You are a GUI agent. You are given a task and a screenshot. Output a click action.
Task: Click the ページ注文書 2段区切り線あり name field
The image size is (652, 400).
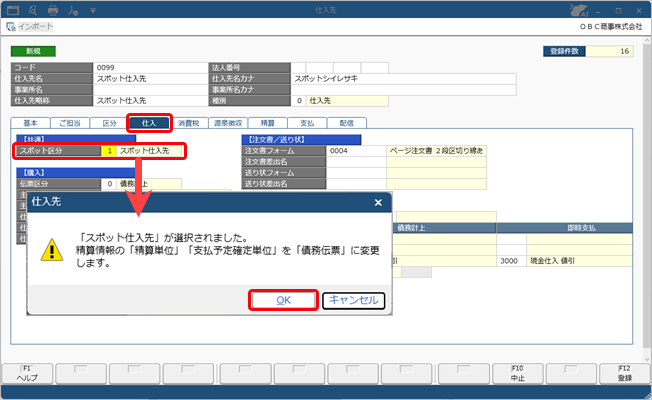click(x=436, y=151)
